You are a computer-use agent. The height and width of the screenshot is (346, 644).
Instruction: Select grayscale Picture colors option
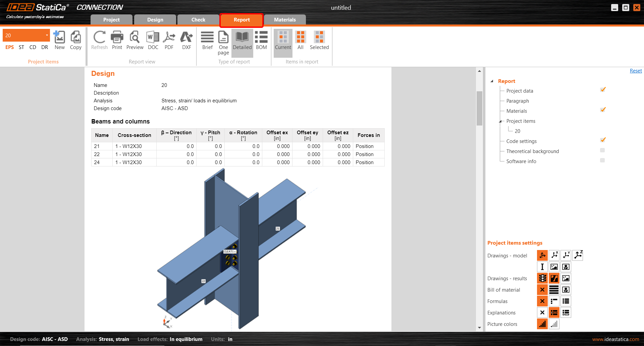[x=554, y=324]
